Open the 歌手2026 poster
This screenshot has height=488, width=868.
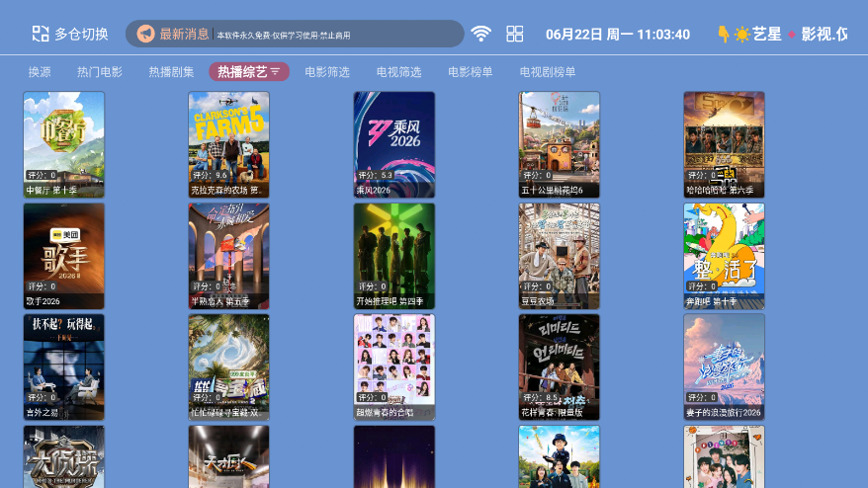click(63, 256)
